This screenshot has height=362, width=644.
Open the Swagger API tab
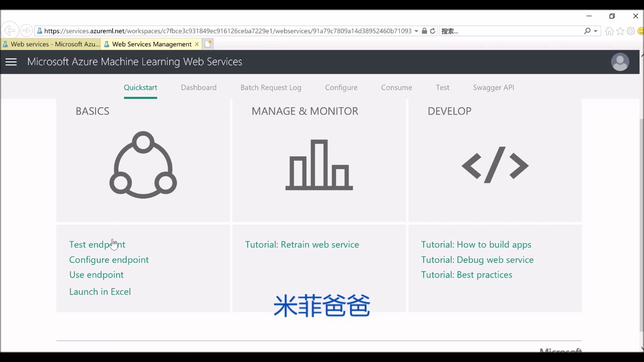pos(494,87)
